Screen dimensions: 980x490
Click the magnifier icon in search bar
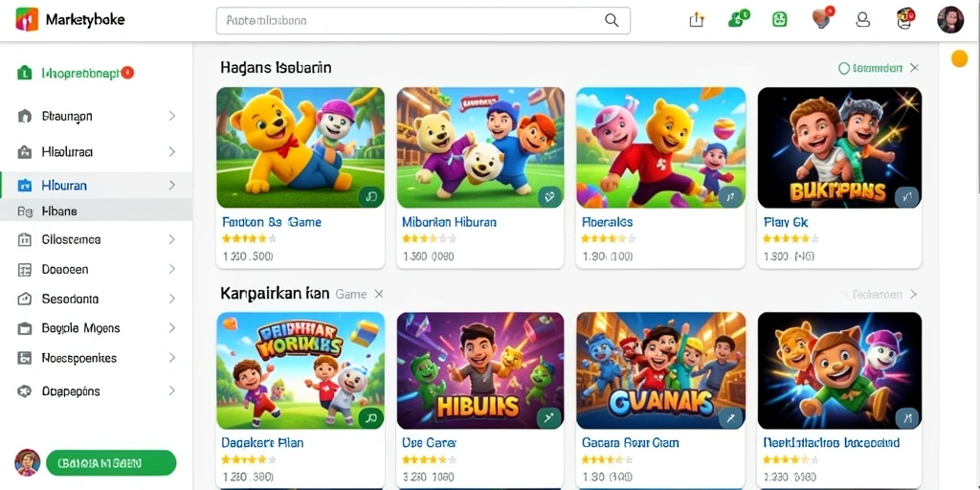[x=612, y=20]
